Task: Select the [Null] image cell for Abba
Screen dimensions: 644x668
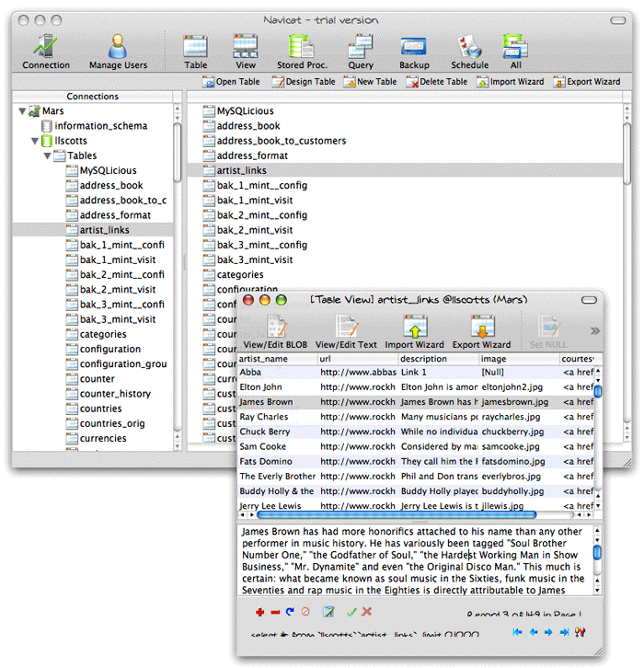Action: pos(519,373)
